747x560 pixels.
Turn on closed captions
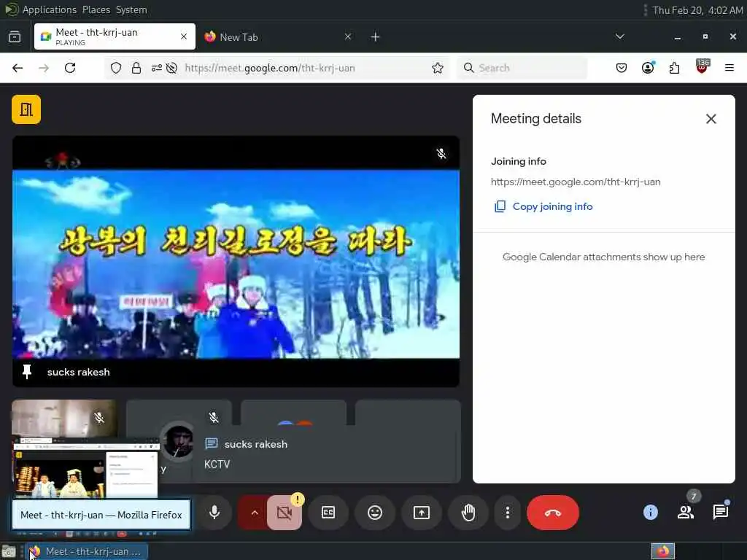click(x=328, y=513)
